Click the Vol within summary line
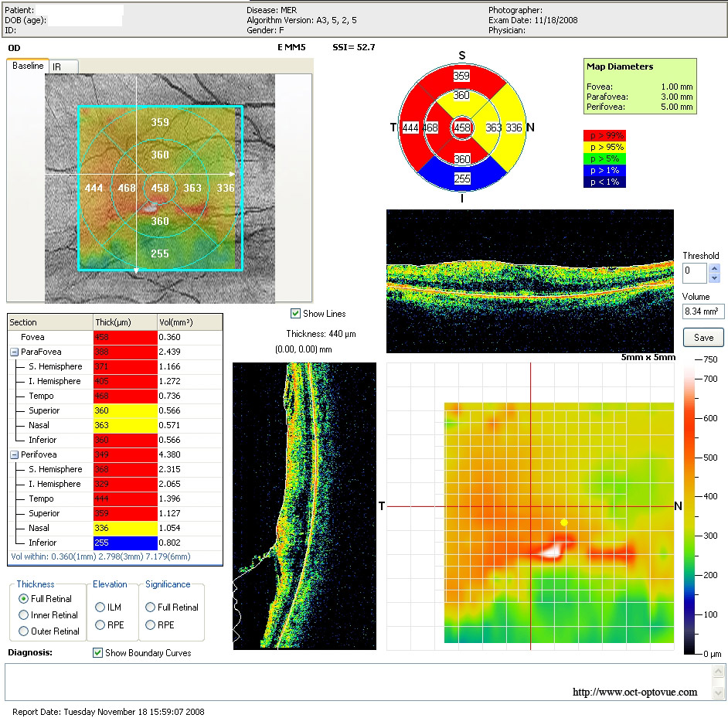 [x=100, y=556]
